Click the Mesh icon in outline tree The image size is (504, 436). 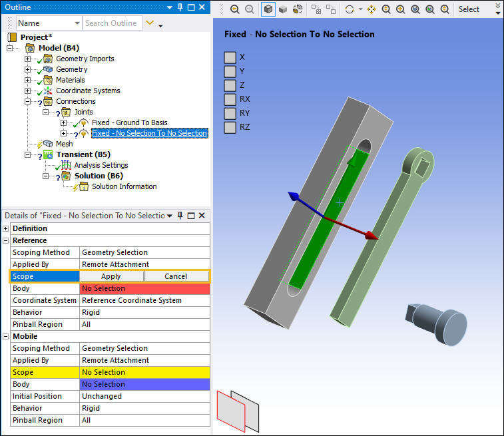click(x=47, y=144)
